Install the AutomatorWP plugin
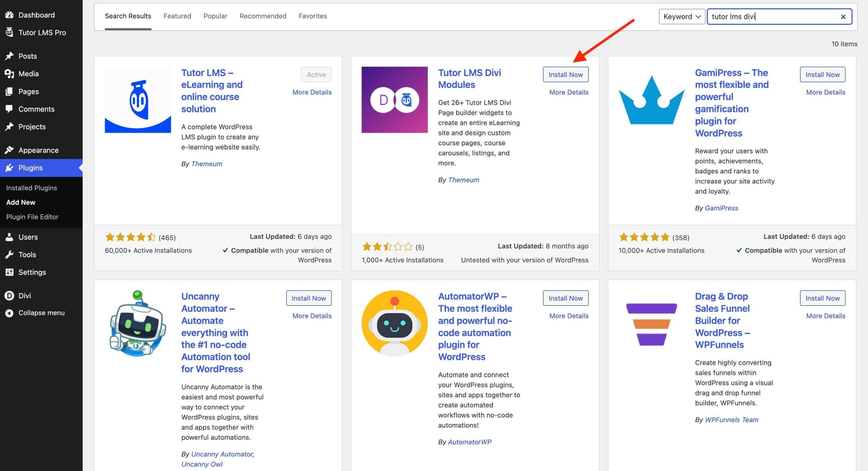 [566, 298]
